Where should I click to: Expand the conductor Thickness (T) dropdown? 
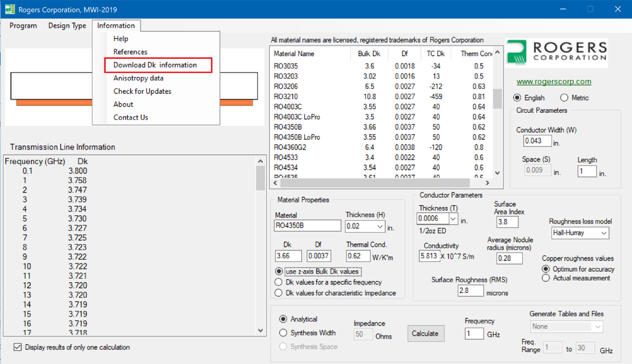coord(453,219)
